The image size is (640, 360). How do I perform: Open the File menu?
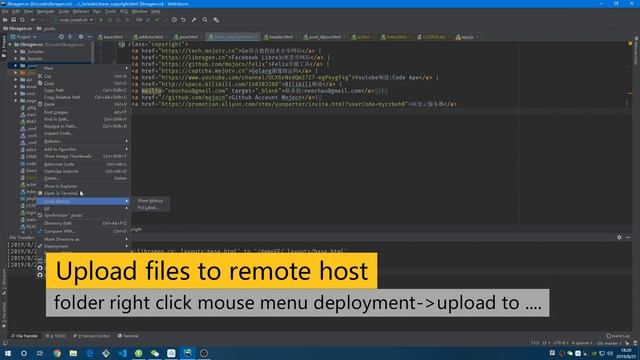5,11
